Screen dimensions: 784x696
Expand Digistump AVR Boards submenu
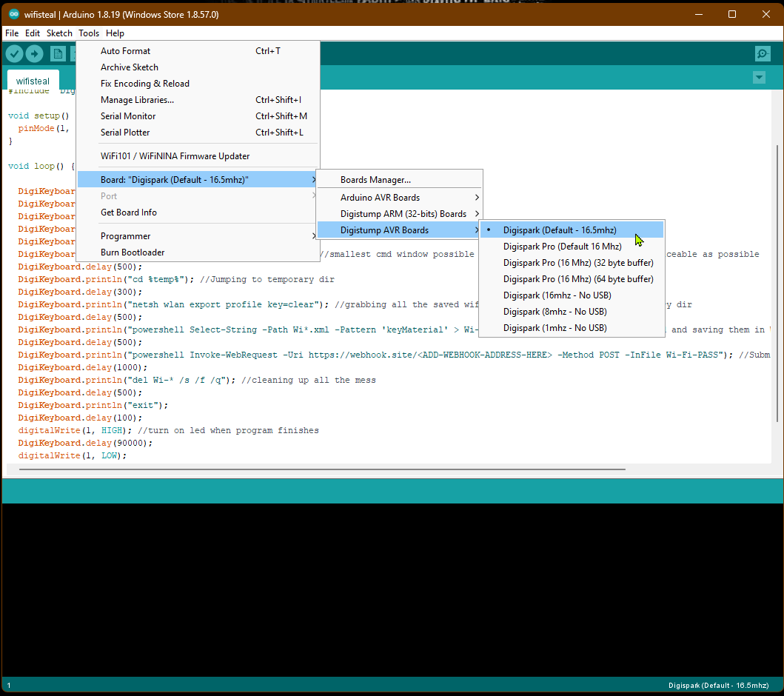(400, 230)
